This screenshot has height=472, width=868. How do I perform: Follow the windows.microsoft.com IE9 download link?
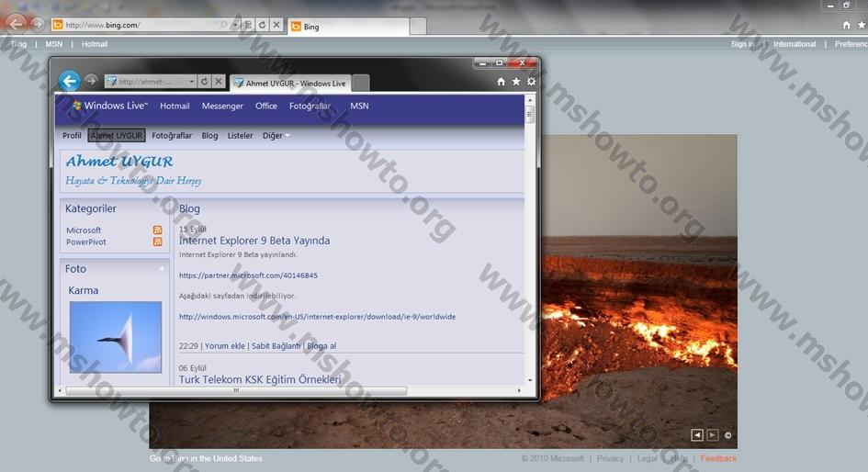(317, 317)
